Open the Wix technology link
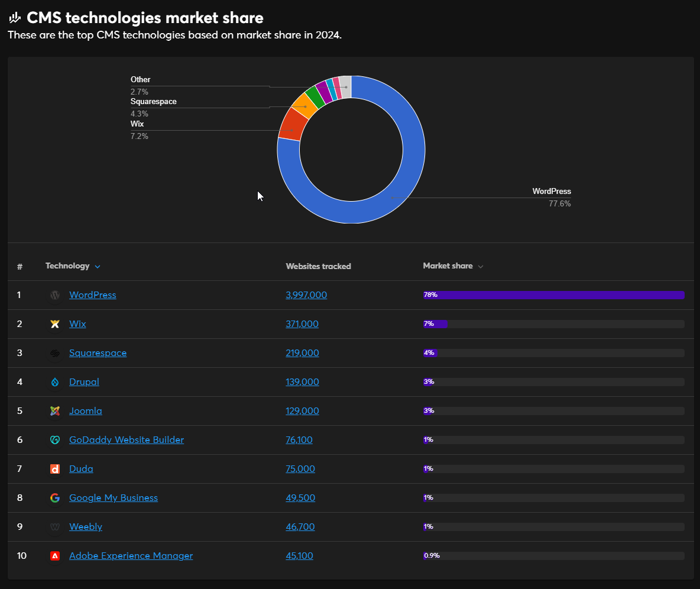 tap(77, 323)
